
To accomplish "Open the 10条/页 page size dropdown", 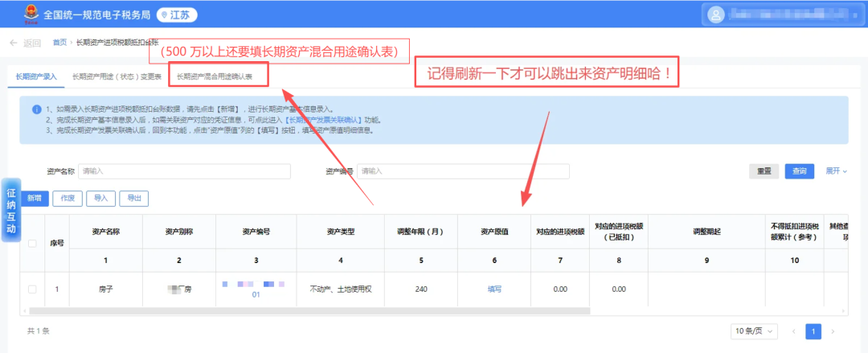I will point(753,331).
